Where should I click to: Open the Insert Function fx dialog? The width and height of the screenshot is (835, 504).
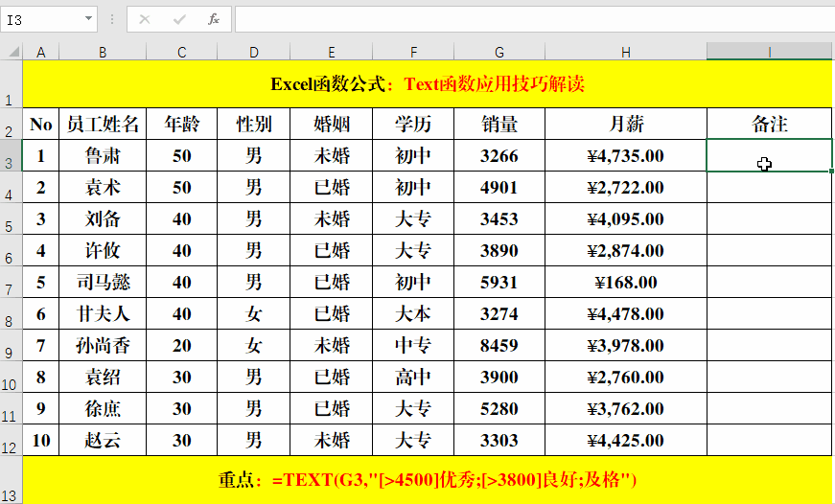(x=214, y=20)
